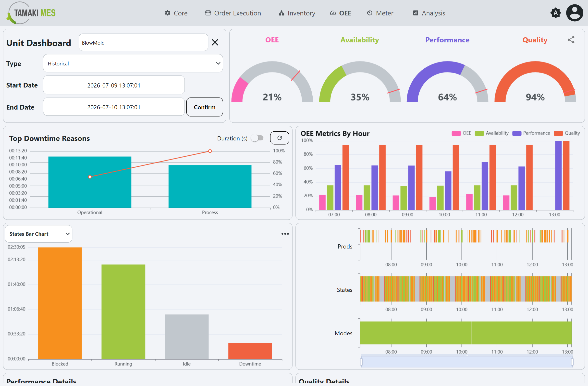Image resolution: width=588 pixels, height=386 pixels.
Task: Click the Availability gauge title
Action: coord(359,40)
